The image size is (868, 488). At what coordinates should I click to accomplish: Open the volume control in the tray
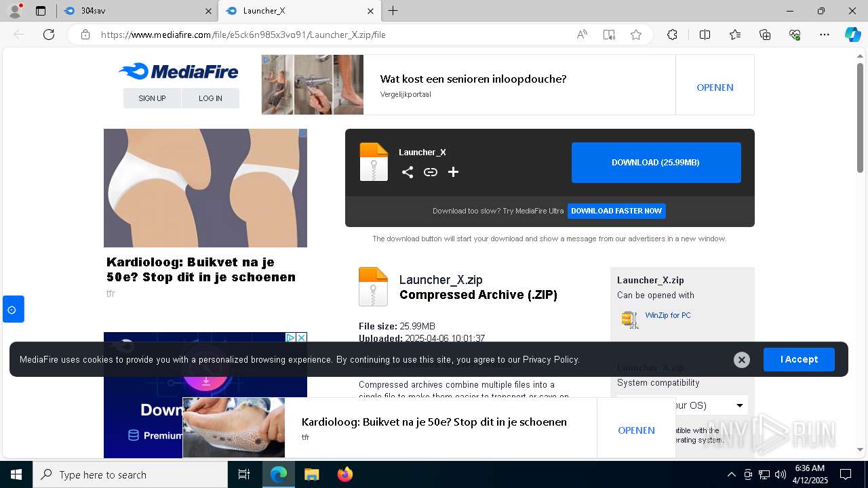coord(780,474)
